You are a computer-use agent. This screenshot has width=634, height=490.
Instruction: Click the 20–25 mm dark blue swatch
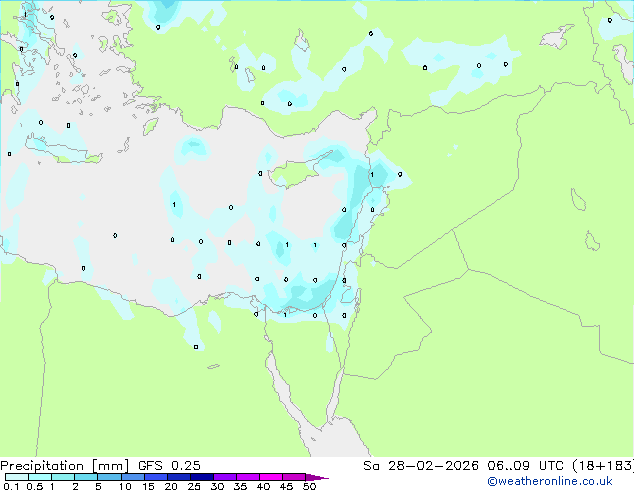click(x=178, y=477)
